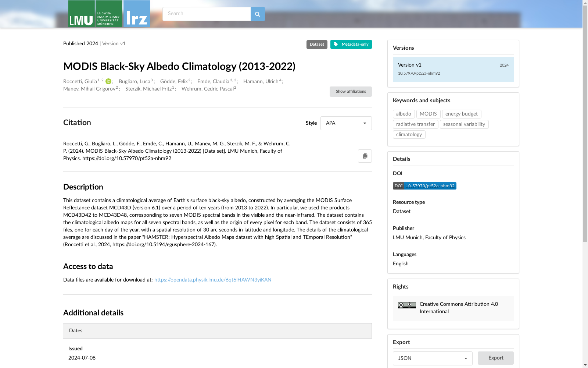Click the issued date 2024-07-08
Viewport: 588px width, 368px height.
[x=82, y=358]
